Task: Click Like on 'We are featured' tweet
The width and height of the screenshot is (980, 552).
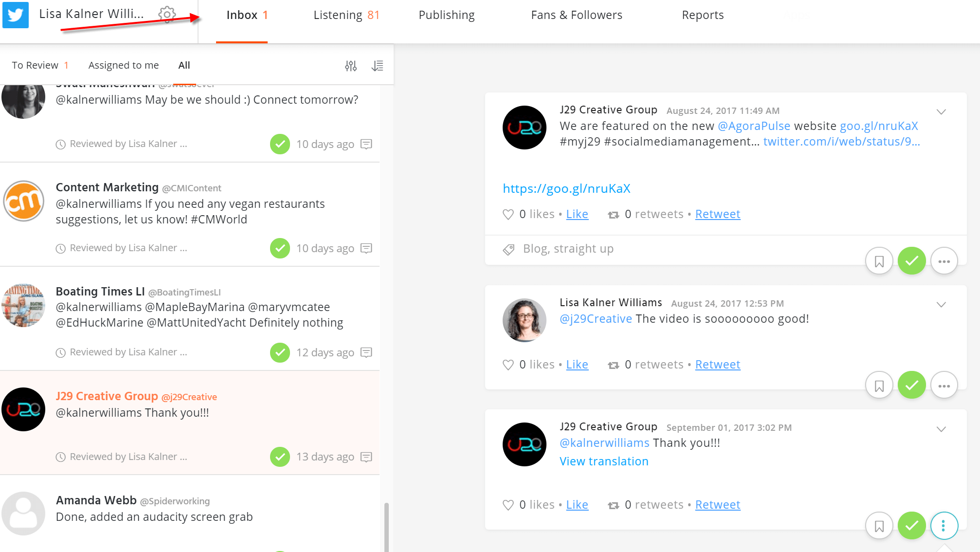Action: tap(577, 214)
